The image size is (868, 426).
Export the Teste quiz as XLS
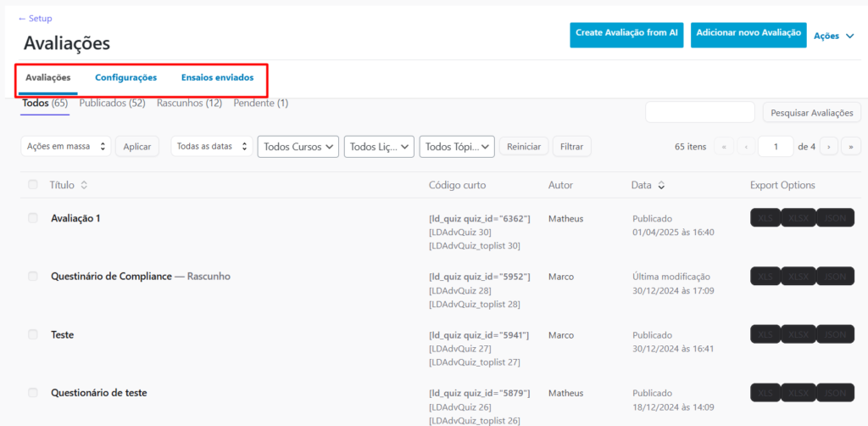tap(765, 335)
